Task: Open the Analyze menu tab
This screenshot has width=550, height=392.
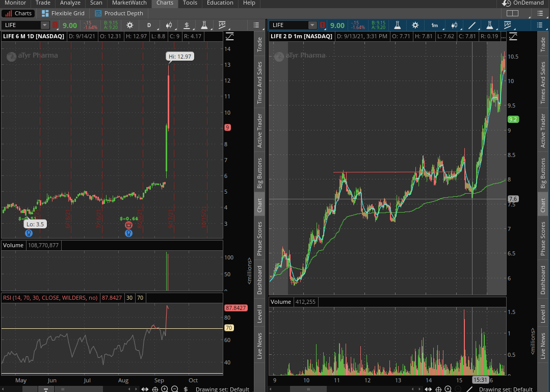Action: (70, 3)
